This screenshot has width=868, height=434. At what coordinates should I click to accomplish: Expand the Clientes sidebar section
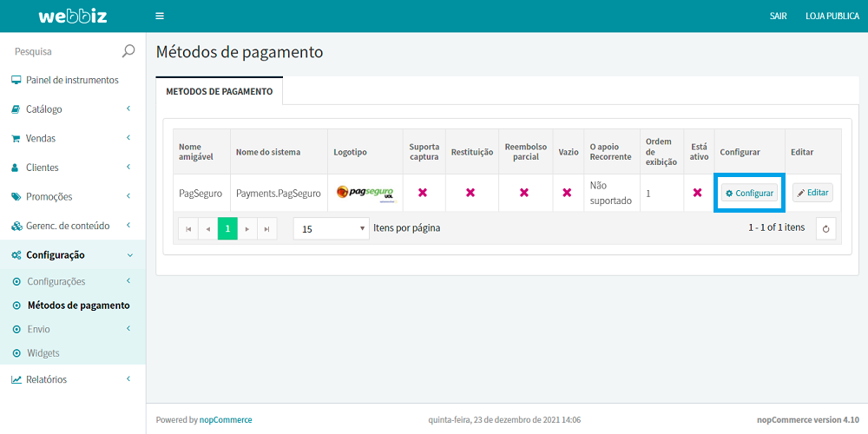[x=43, y=168]
